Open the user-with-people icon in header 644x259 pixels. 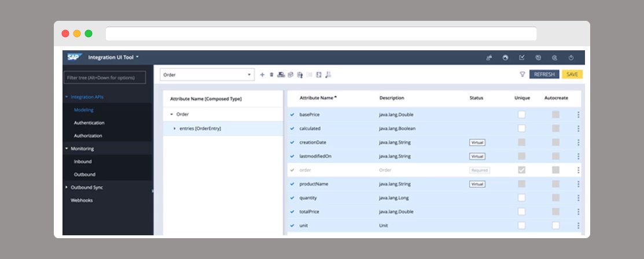click(489, 58)
